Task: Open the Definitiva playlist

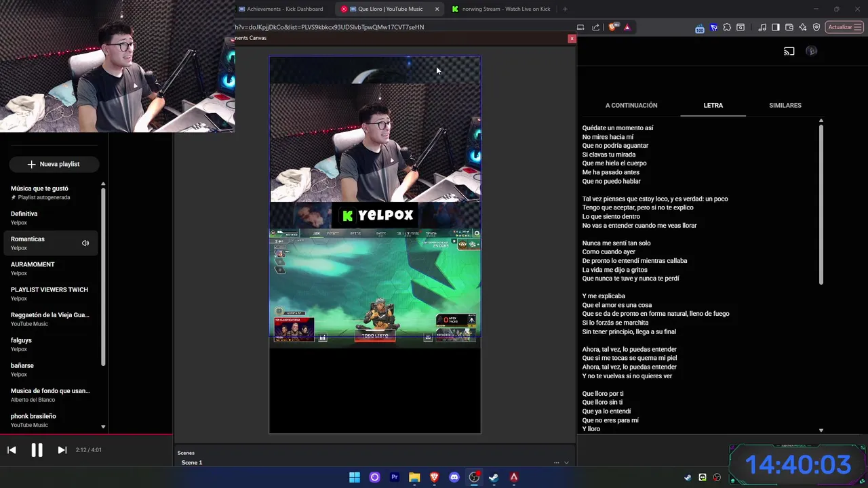Action: click(51, 218)
